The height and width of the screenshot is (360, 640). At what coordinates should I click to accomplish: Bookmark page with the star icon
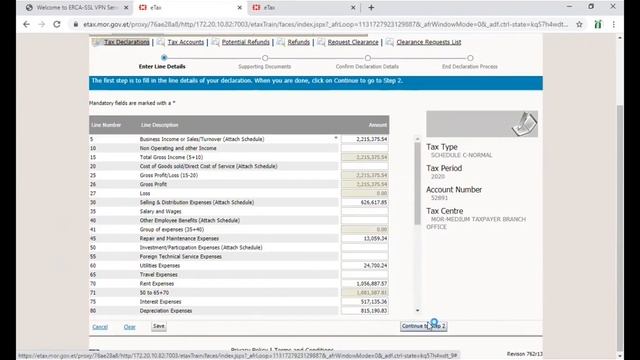[579, 24]
